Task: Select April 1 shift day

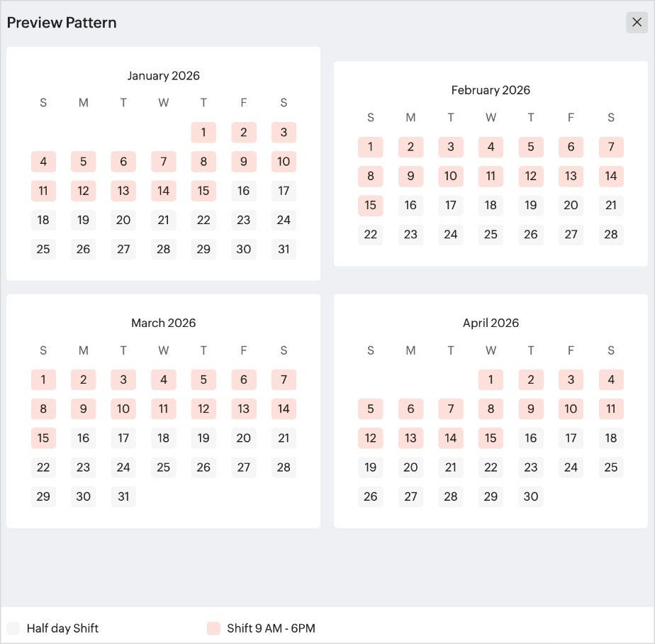Action: [x=491, y=380]
